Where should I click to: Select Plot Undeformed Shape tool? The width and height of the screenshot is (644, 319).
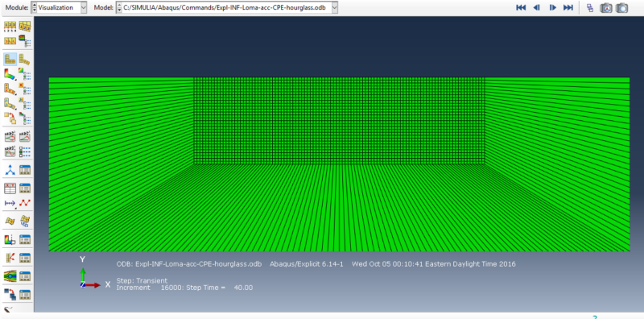click(x=10, y=59)
